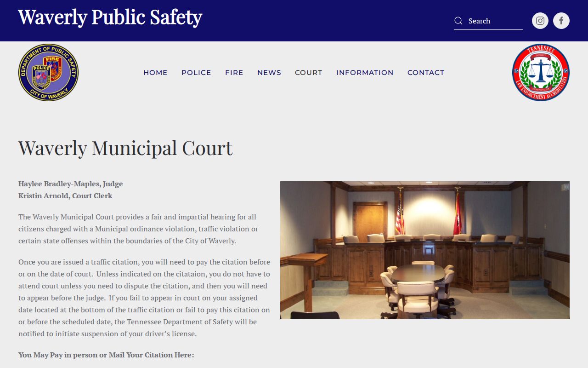The image size is (588, 368).
Task: Open the Court menu item
Action: [309, 73]
